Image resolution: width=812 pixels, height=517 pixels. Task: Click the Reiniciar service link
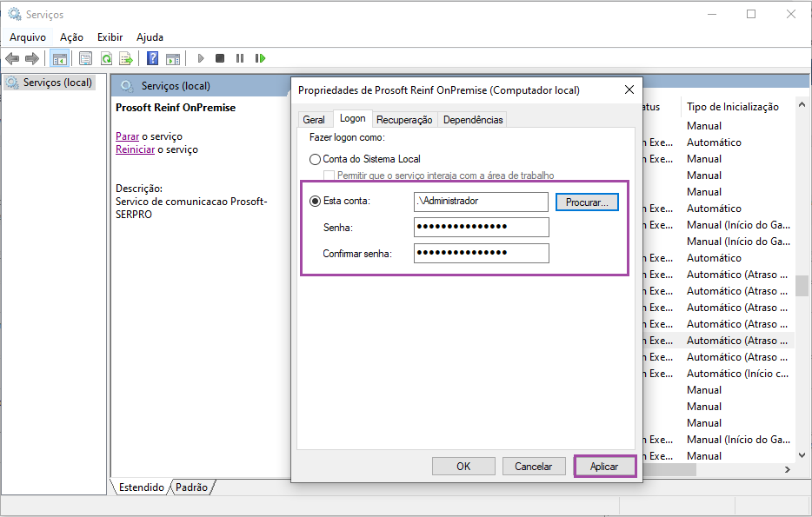click(x=135, y=149)
